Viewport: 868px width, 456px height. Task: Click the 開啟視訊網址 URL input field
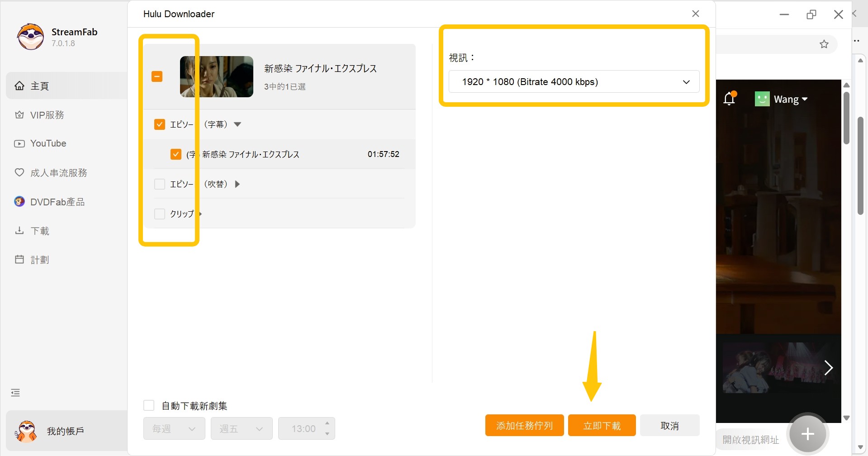coord(751,438)
